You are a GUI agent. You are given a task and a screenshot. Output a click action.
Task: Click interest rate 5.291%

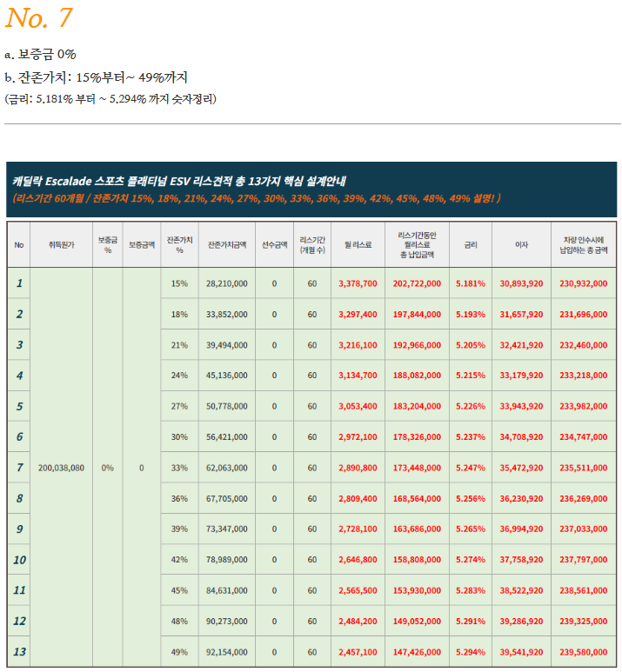click(471, 622)
